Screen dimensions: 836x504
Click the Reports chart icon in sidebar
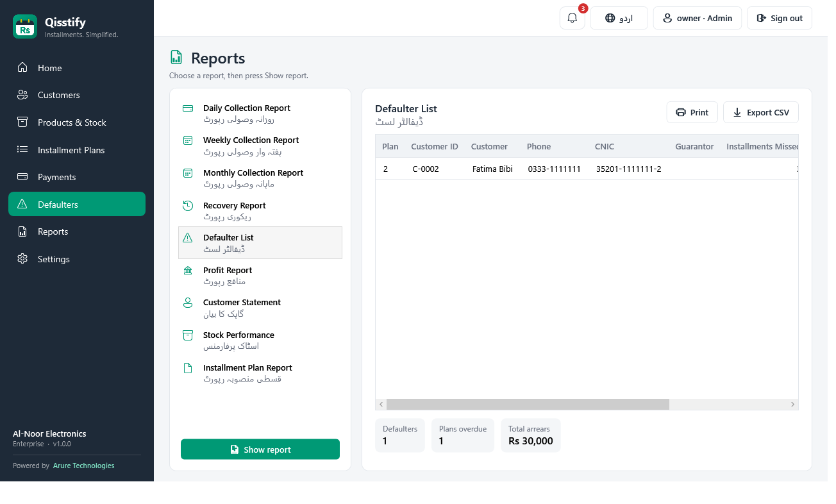click(22, 231)
